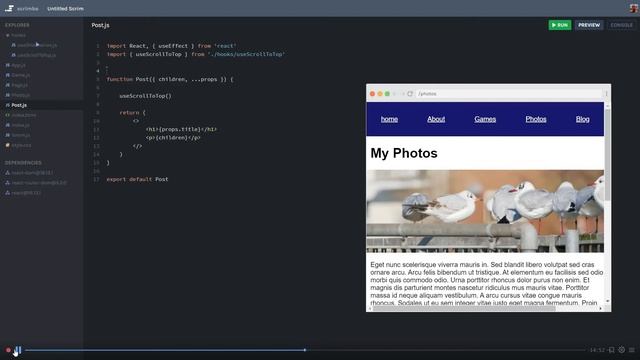Open the Games link in preview nav
Screen dimensions: 640x360
click(485, 119)
